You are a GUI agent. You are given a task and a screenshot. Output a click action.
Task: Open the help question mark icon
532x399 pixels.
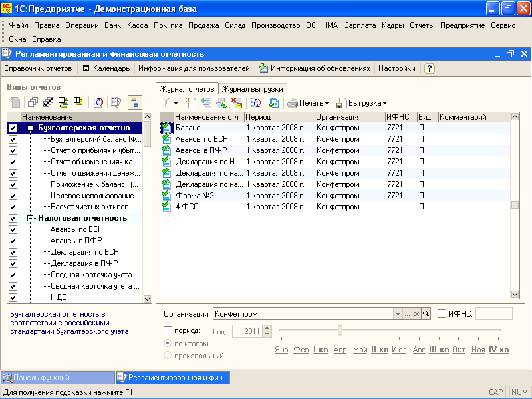(x=429, y=68)
